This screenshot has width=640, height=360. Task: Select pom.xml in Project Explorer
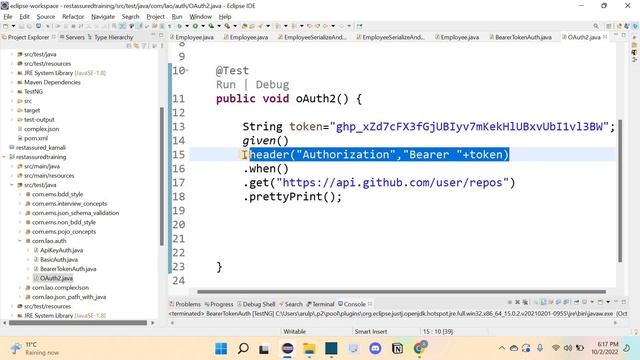point(36,138)
